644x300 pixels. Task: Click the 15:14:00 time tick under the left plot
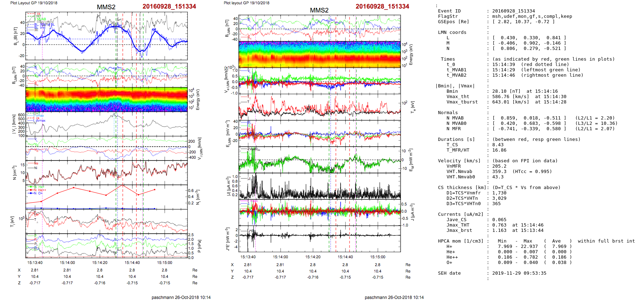point(67,263)
